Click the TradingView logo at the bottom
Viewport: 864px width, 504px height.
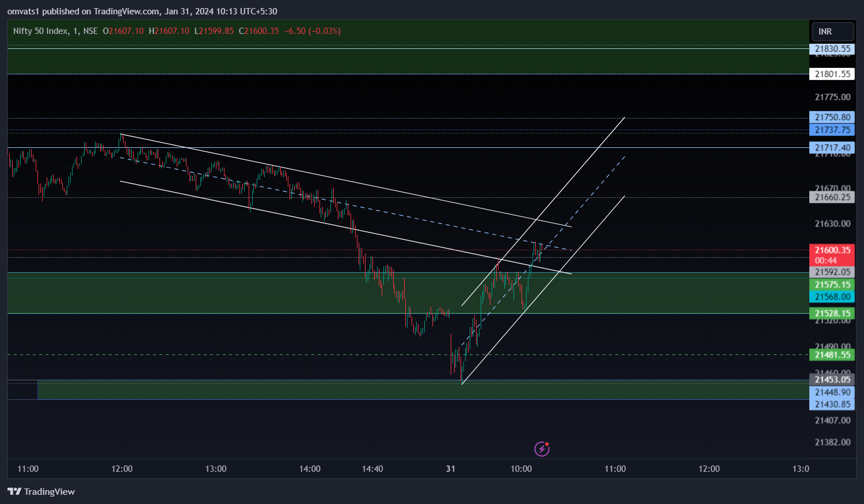(x=41, y=491)
